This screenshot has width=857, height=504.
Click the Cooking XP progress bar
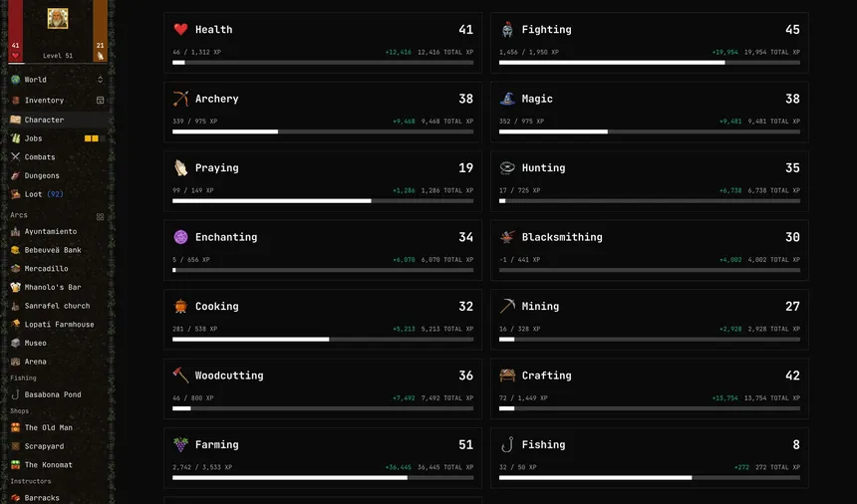click(x=323, y=340)
